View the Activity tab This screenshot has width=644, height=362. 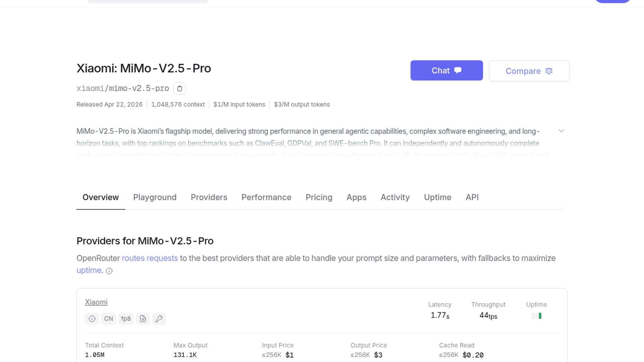tap(395, 197)
